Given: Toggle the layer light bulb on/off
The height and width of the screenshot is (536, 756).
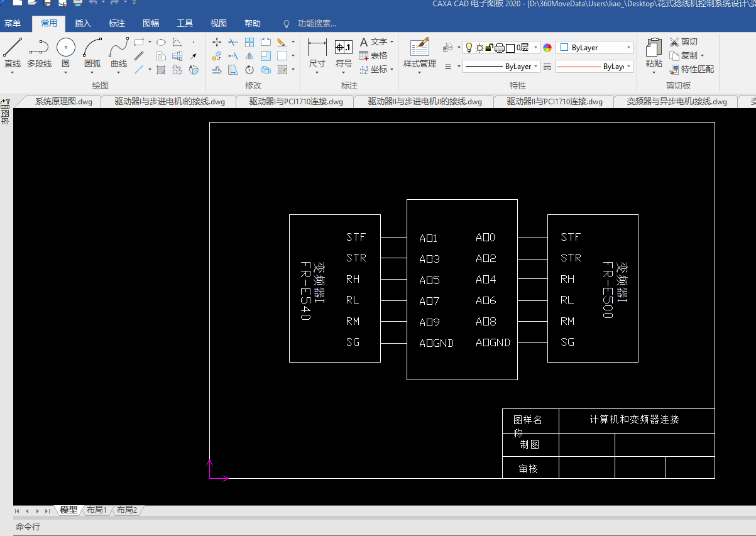Looking at the screenshot, I should 469,47.
